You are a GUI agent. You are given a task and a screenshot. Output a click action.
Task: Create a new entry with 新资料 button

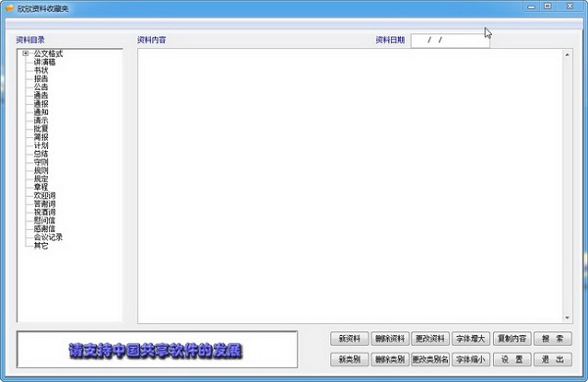pyautogui.click(x=350, y=339)
